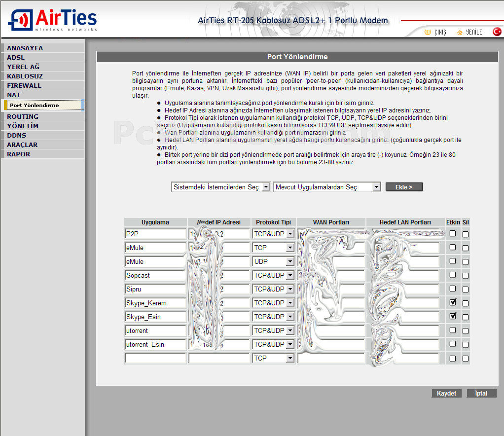Check Sil checkbox in empty last row
Viewport: 504px width, 436px height.
click(466, 359)
